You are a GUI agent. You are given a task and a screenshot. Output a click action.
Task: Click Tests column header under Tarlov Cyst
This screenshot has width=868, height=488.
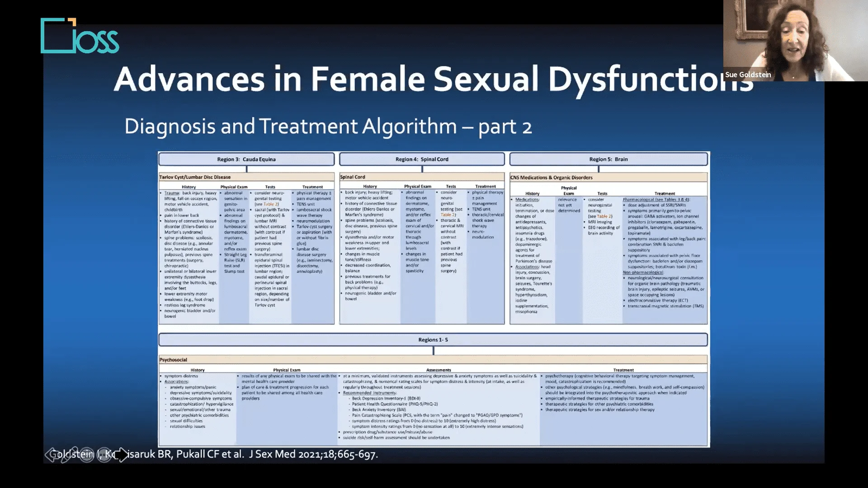[x=270, y=187]
